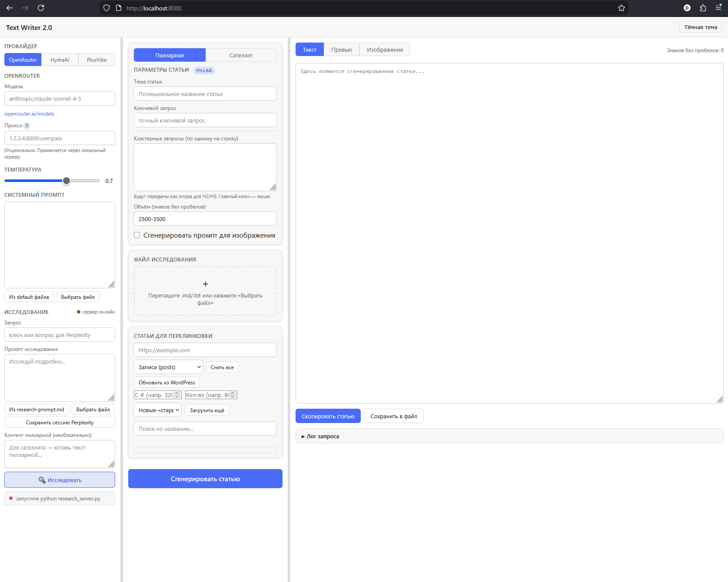The image size is (728, 582).
Task: Switch to the Сателлит article type
Action: [241, 55]
